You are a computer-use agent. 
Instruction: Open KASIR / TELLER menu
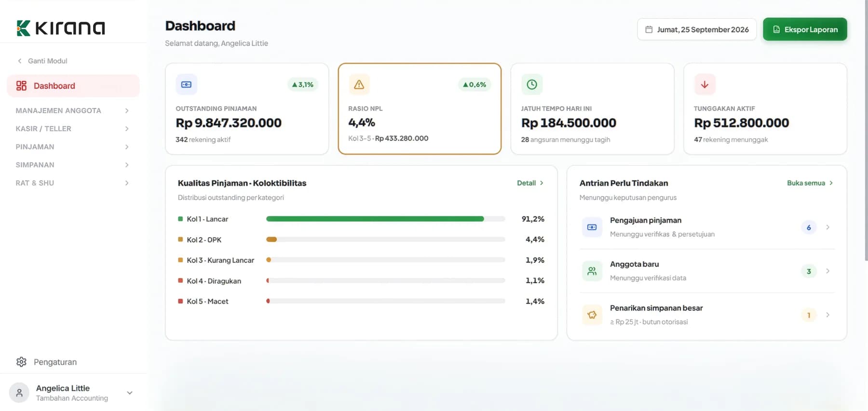[73, 129]
